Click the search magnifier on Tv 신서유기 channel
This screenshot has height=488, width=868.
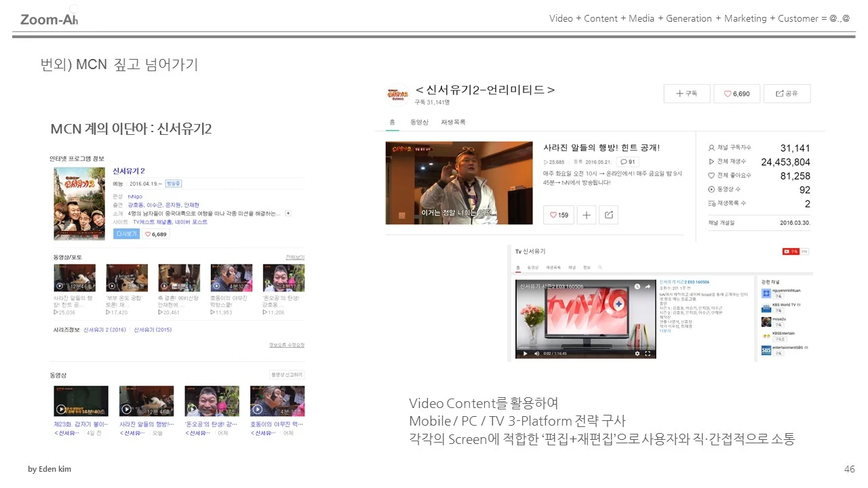(600, 268)
